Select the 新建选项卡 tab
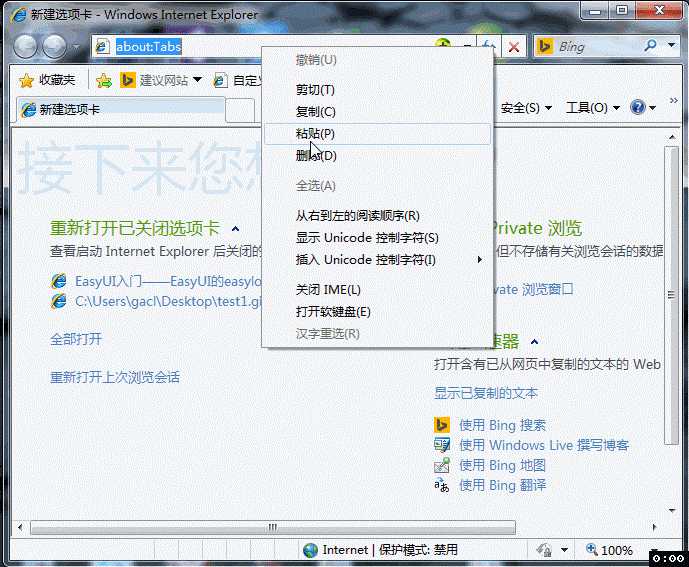The height and width of the screenshot is (567, 689). click(121, 109)
